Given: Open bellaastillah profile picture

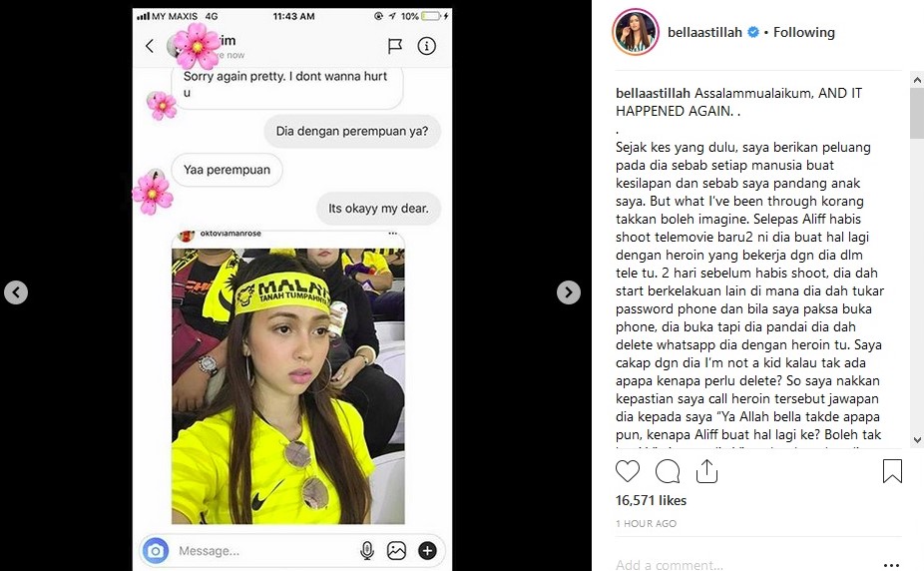Looking at the screenshot, I should coord(636,32).
